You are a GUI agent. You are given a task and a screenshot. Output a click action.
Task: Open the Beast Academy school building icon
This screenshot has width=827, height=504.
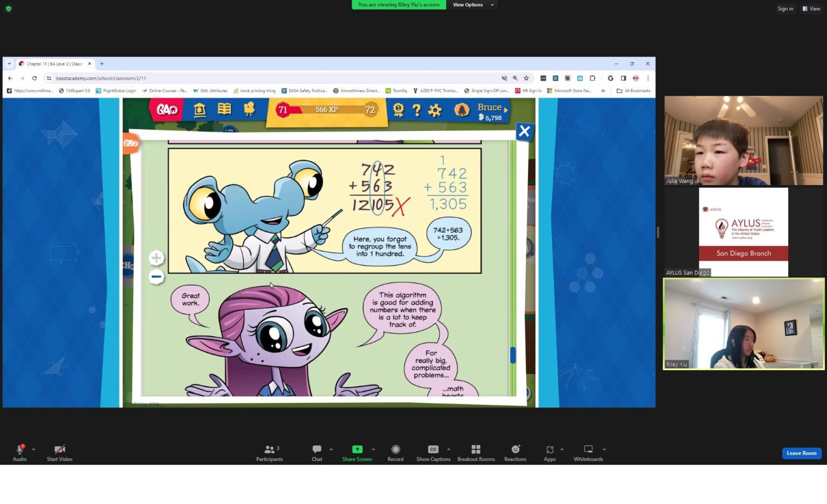pos(200,110)
